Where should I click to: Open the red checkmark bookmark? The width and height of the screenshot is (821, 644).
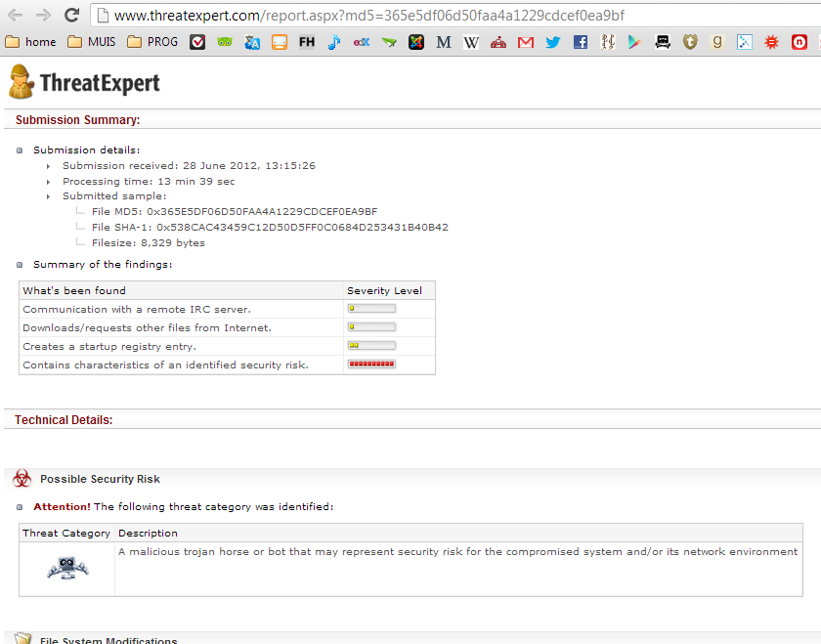click(197, 42)
